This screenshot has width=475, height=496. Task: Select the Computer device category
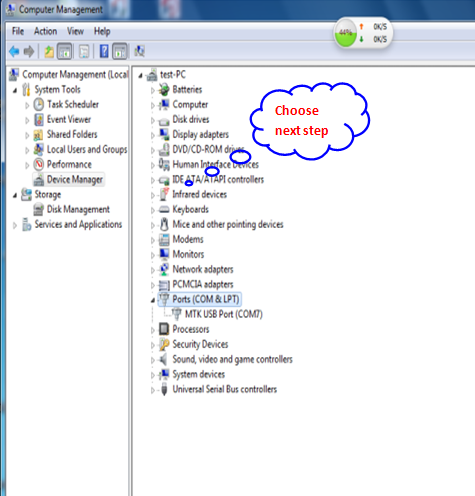[190, 104]
